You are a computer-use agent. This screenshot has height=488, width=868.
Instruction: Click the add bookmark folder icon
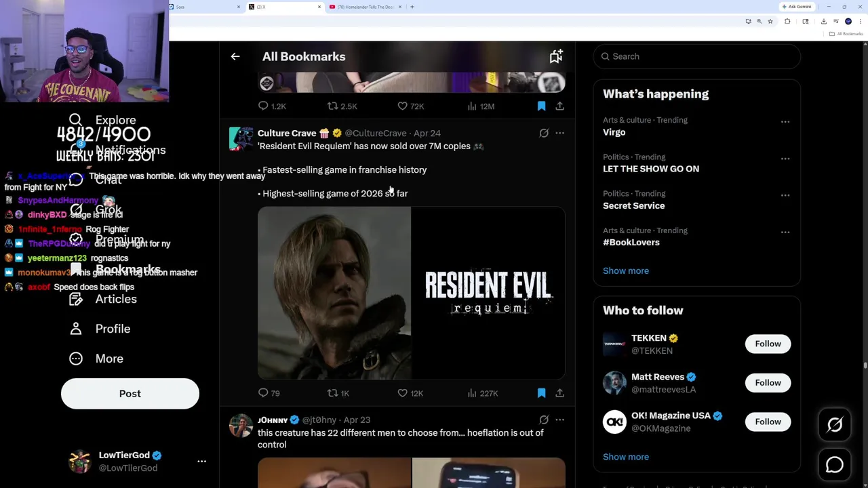556,56
